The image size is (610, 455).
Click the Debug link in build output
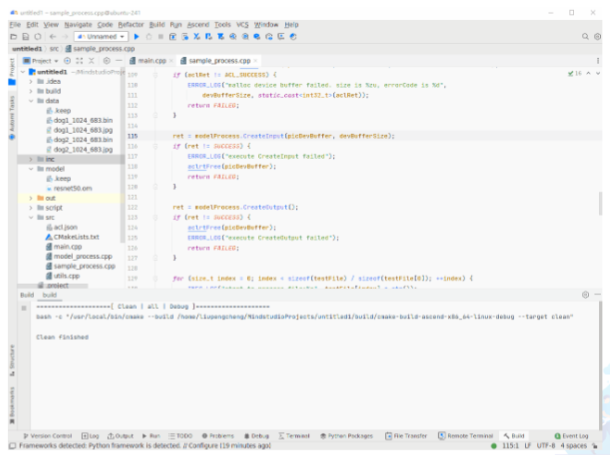181,305
